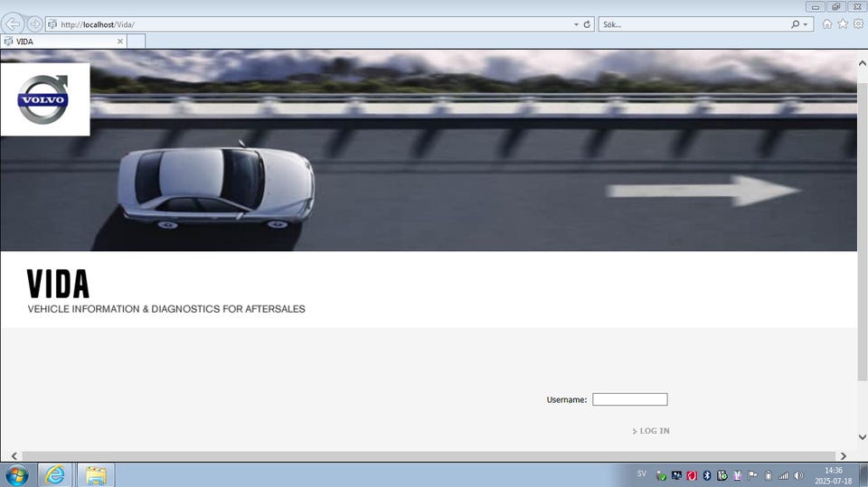The image size is (868, 487).
Task: Click the Volvo logo
Action: point(43,99)
